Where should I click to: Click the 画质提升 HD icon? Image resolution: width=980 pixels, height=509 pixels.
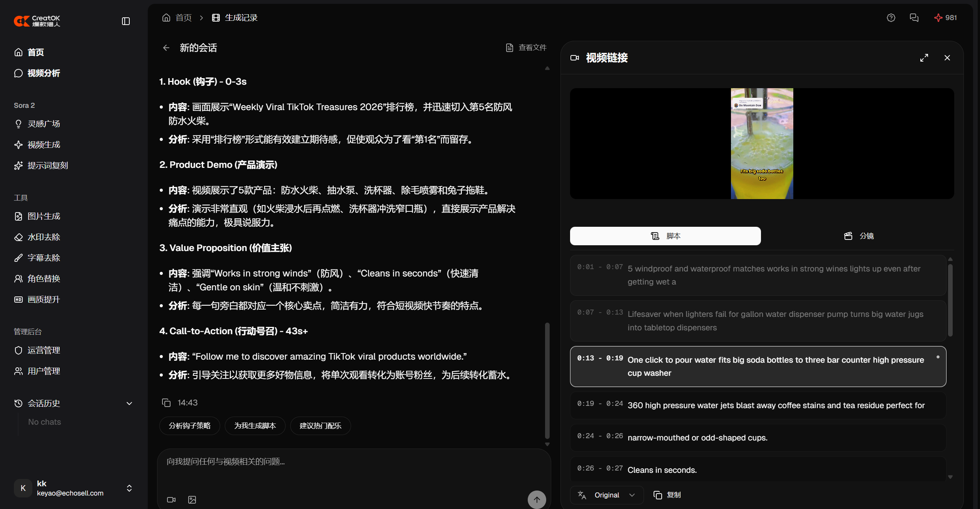18,300
